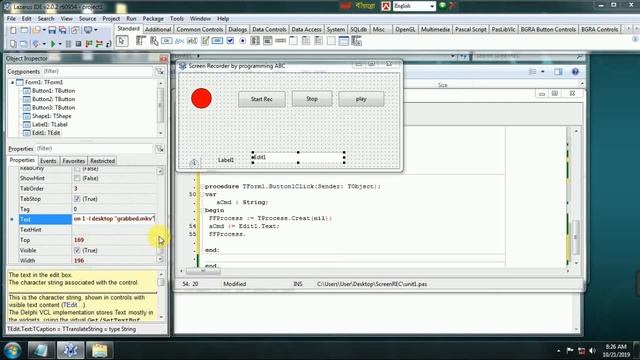
Task: Click the Stop debugger toolbar icon
Action: pyautogui.click(x=78, y=44)
